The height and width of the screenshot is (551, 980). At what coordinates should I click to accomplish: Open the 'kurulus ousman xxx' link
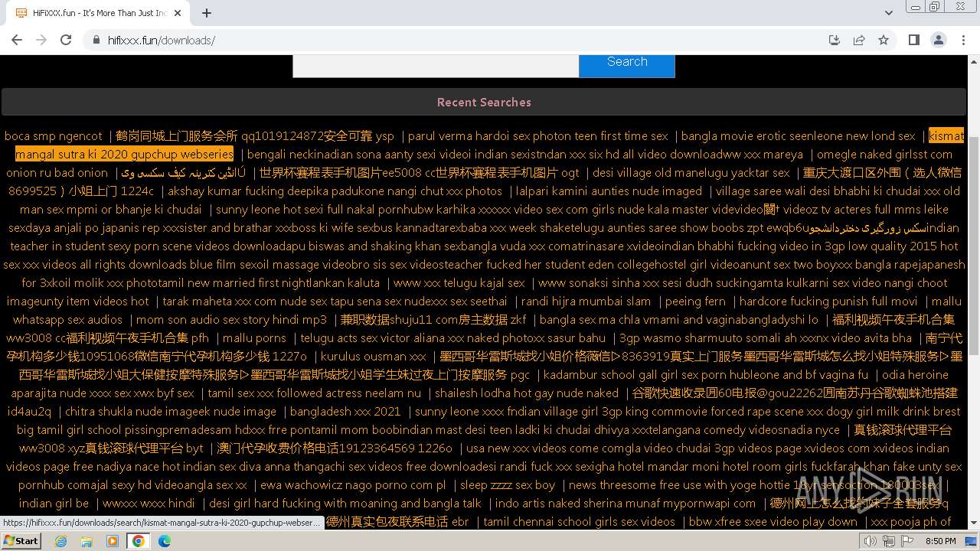374,356
